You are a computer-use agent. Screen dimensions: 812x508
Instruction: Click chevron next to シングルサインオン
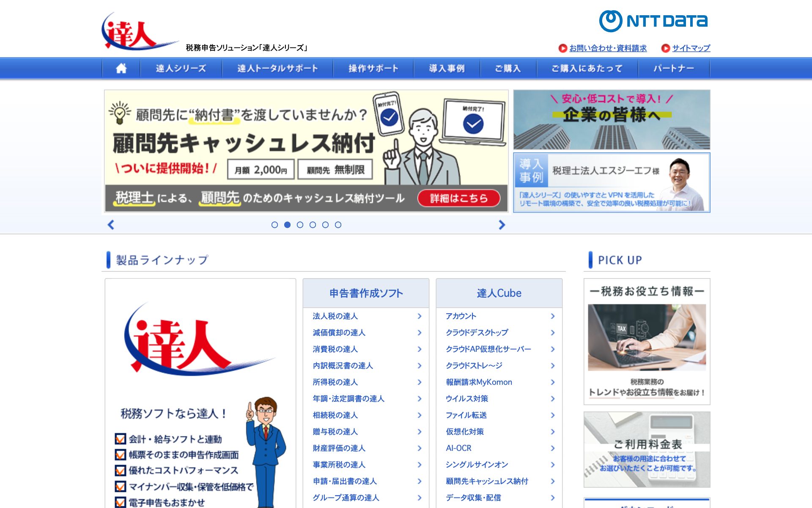click(x=553, y=465)
